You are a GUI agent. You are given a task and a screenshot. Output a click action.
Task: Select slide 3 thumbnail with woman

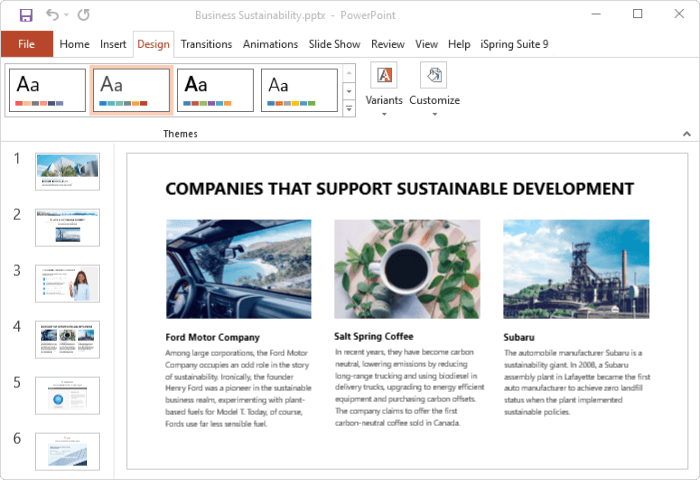pos(67,284)
